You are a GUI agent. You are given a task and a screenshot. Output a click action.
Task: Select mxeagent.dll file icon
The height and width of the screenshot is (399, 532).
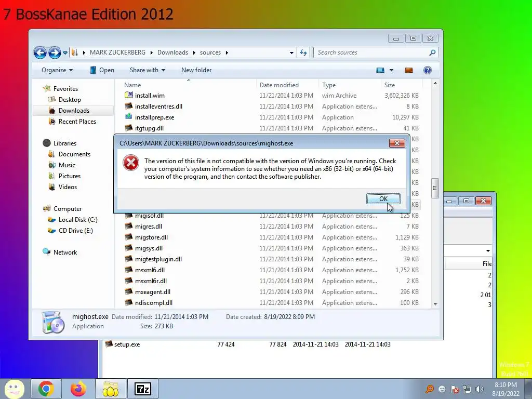129,292
